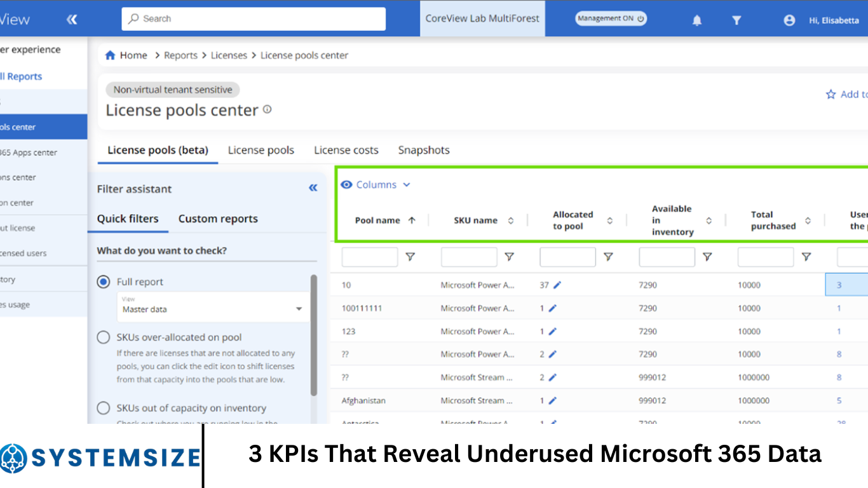The height and width of the screenshot is (488, 868).
Task: Sort by SKU name column
Action: [510, 220]
